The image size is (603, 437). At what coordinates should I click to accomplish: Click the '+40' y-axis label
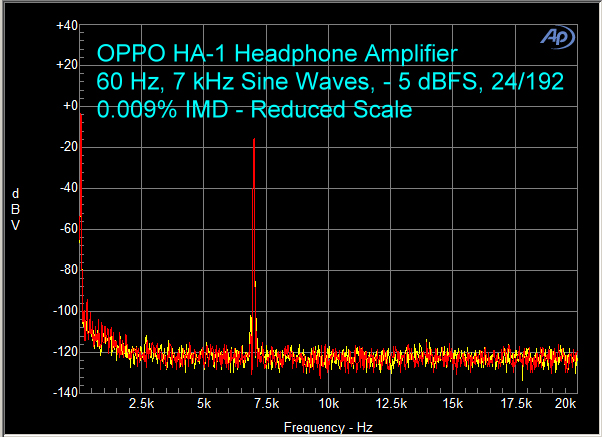(x=67, y=26)
